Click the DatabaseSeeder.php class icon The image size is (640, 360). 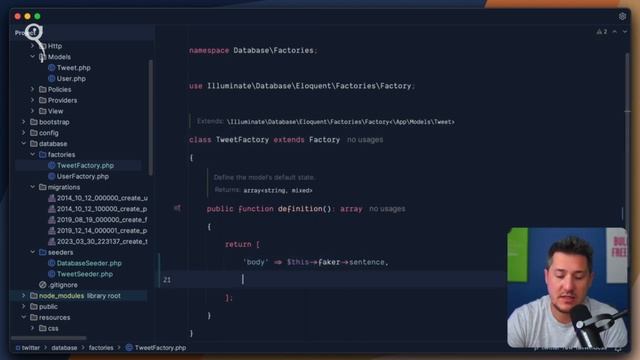click(x=51, y=263)
